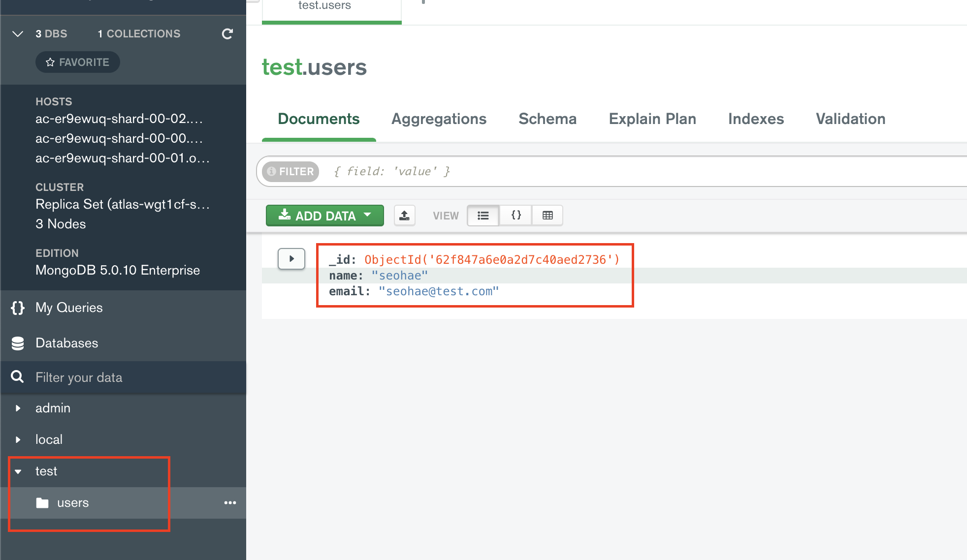Image resolution: width=967 pixels, height=560 pixels.
Task: Click the sidebar search magnifier icon
Action: point(18,377)
